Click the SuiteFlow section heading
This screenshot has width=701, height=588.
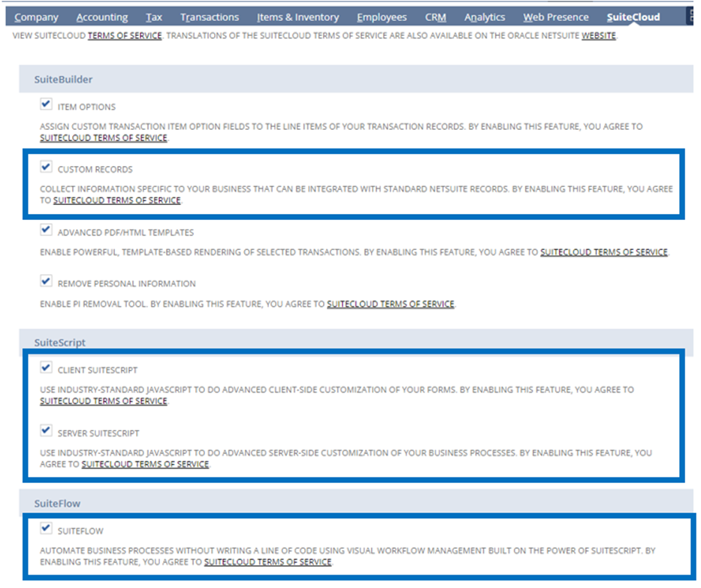coord(57,504)
